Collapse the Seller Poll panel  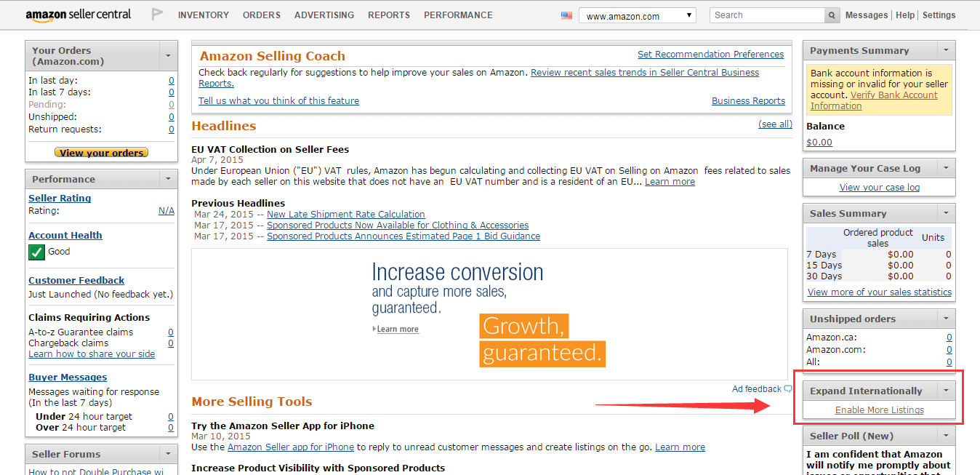point(946,435)
